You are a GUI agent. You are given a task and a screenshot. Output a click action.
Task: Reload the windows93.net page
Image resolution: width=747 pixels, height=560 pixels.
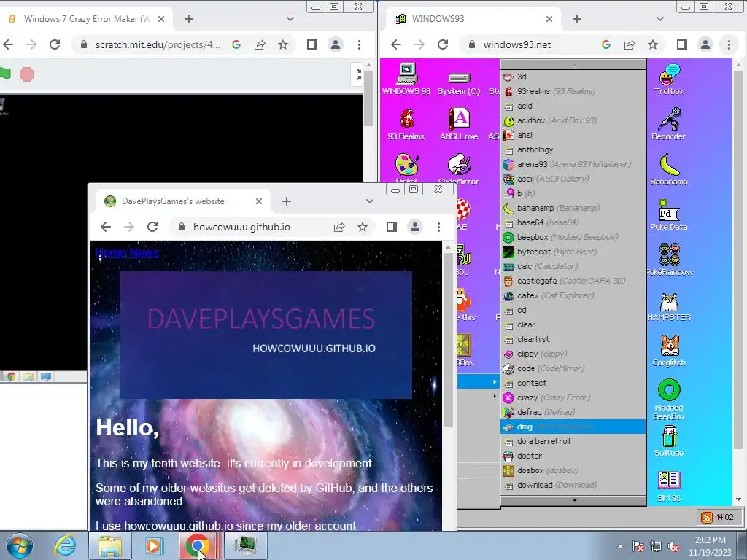443,44
